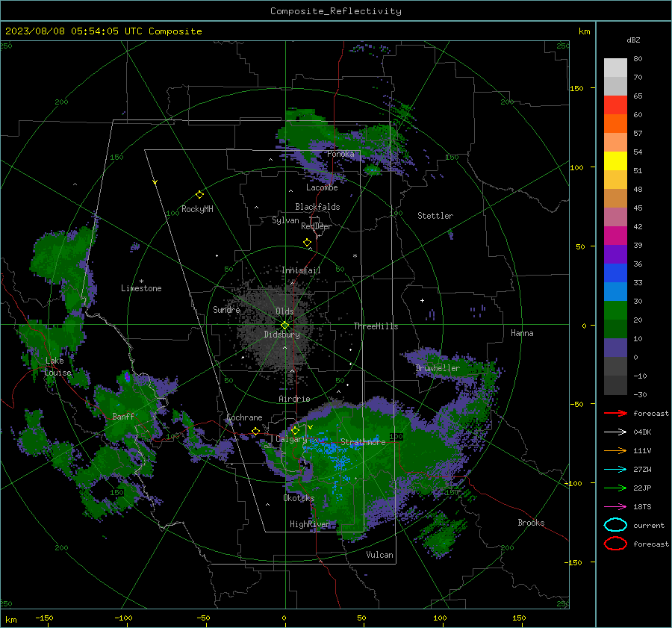This screenshot has height=628, width=672.
Task: Click the Airdrie city label
Action: [x=294, y=399]
